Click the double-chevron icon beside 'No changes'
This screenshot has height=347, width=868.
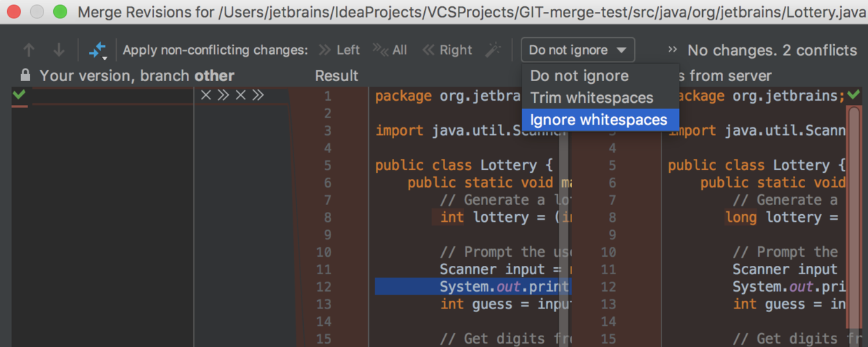pyautogui.click(x=673, y=50)
